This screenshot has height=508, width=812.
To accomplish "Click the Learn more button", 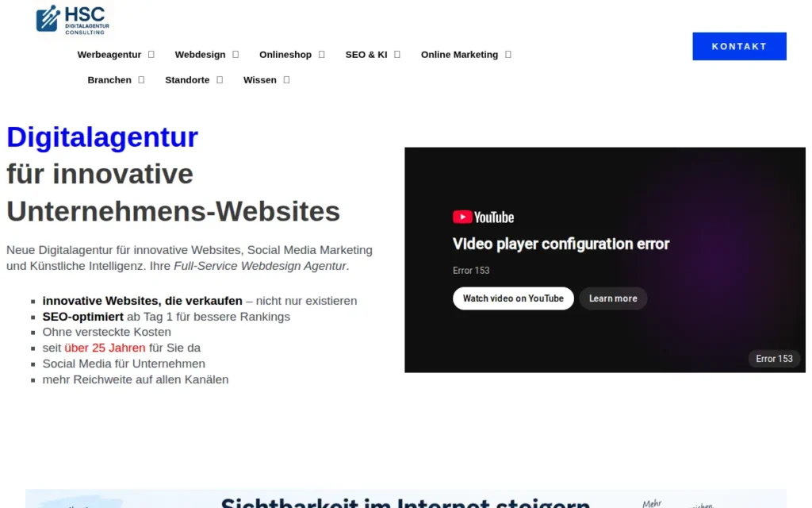I will [x=613, y=298].
